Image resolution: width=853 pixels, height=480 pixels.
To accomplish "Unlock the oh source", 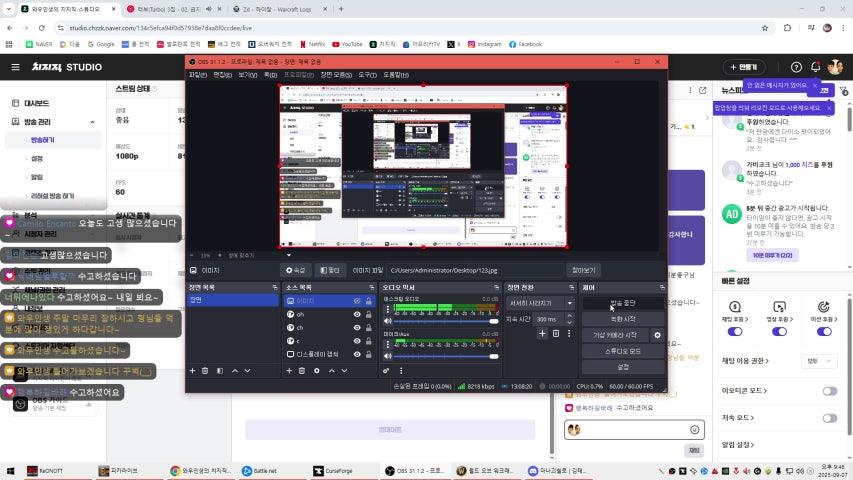I will coord(369,314).
